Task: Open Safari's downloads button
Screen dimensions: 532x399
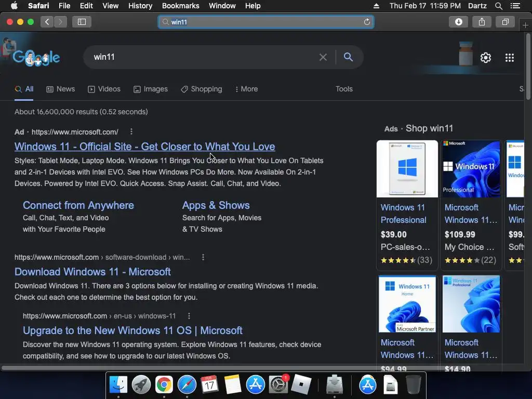Action: coord(458,22)
